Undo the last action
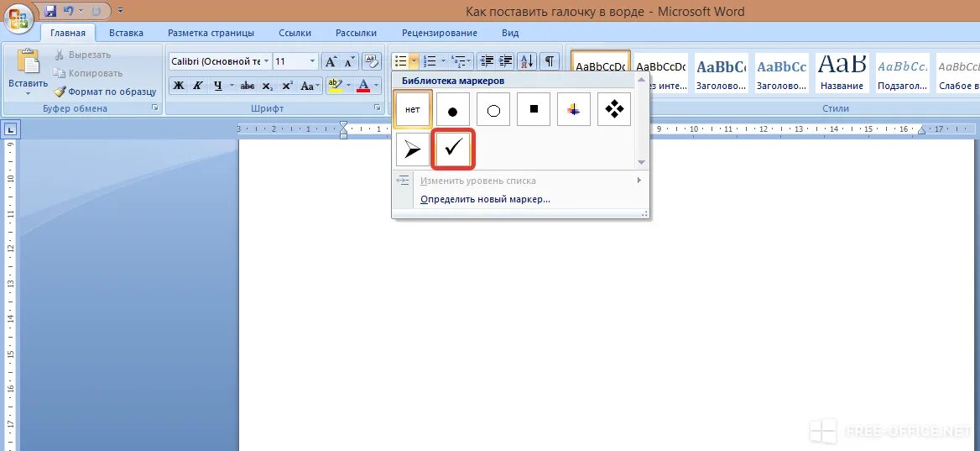 (x=69, y=11)
